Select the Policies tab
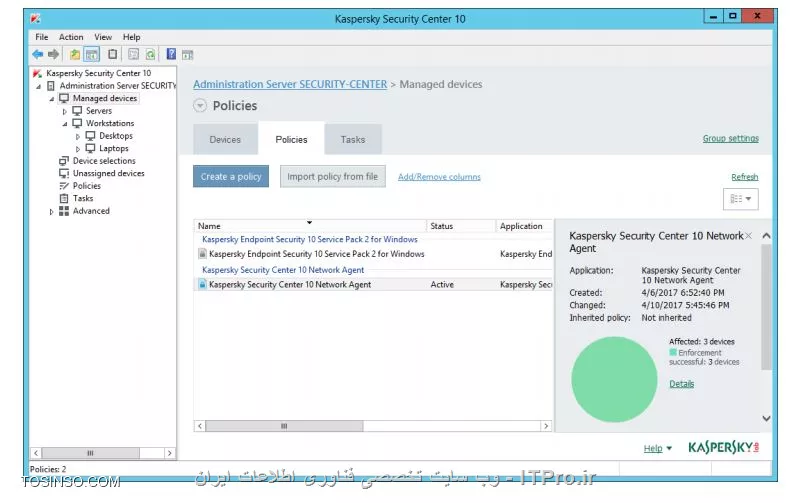This screenshot has height=503, width=790. click(291, 139)
